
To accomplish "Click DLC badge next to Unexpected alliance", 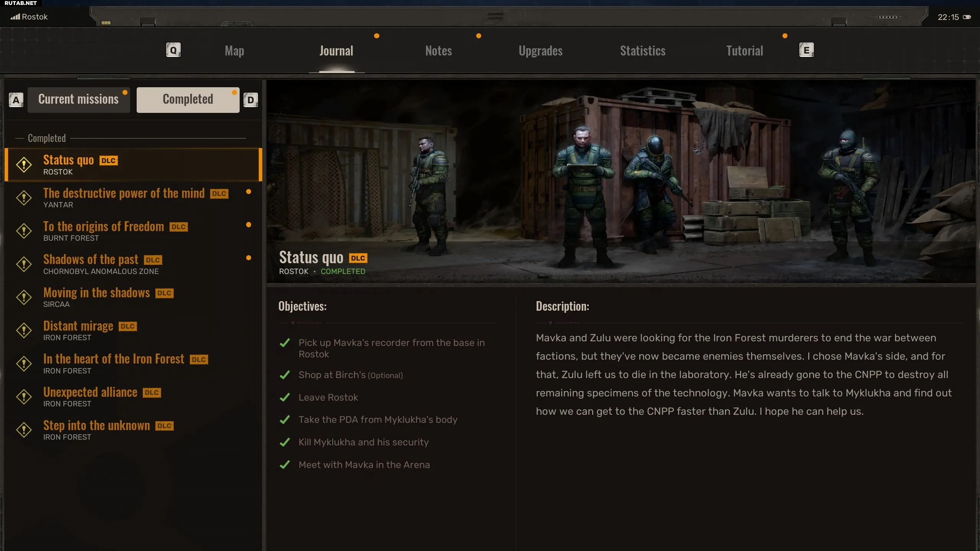I will [152, 393].
